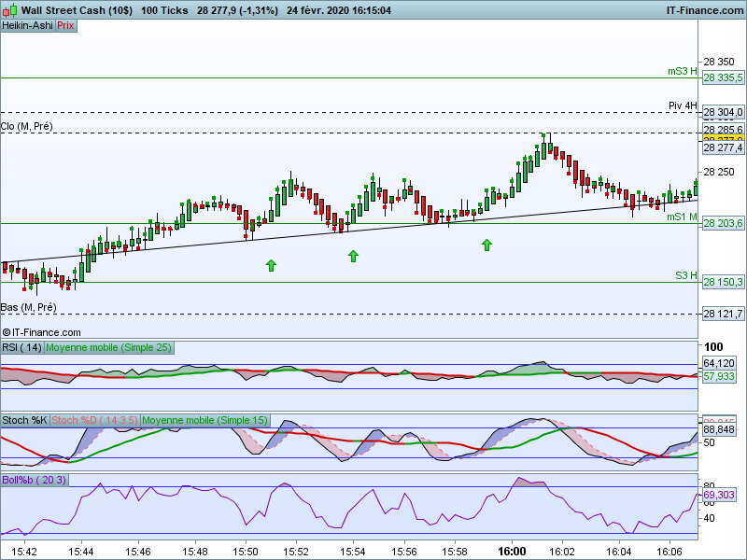Click the 16:00 time axis label

tap(512, 552)
